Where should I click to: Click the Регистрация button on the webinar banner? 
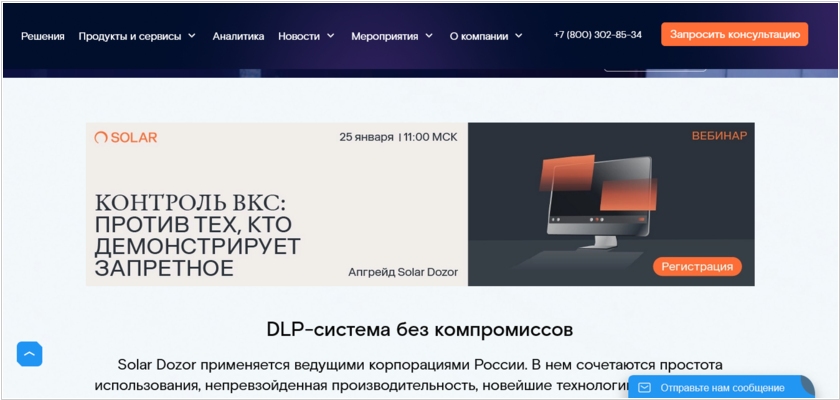point(697,266)
